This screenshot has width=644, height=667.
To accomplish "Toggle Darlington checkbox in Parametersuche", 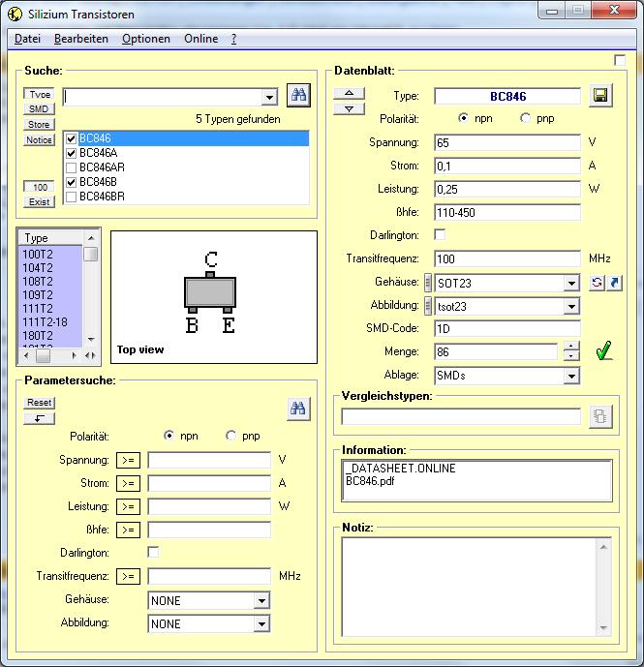I will click(153, 552).
